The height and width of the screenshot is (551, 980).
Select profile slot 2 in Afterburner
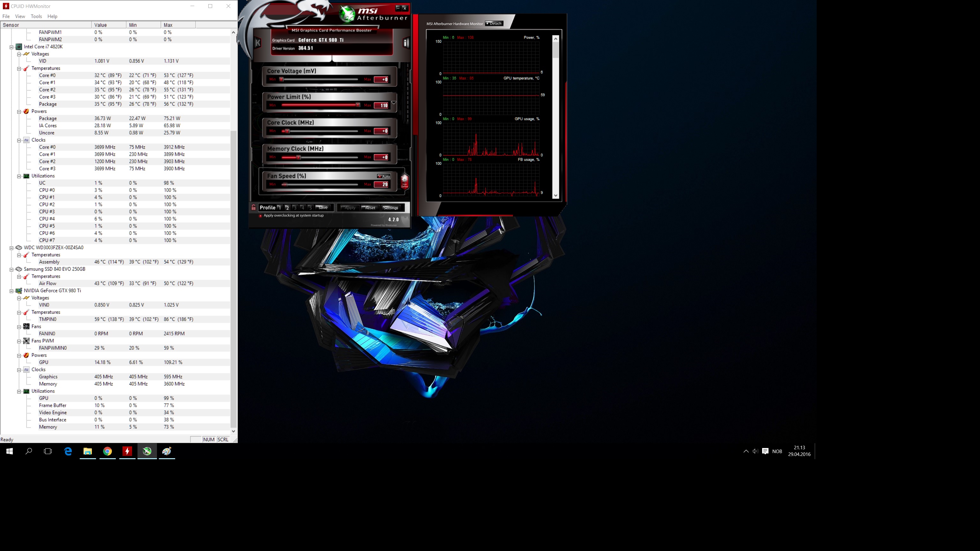pyautogui.click(x=287, y=208)
